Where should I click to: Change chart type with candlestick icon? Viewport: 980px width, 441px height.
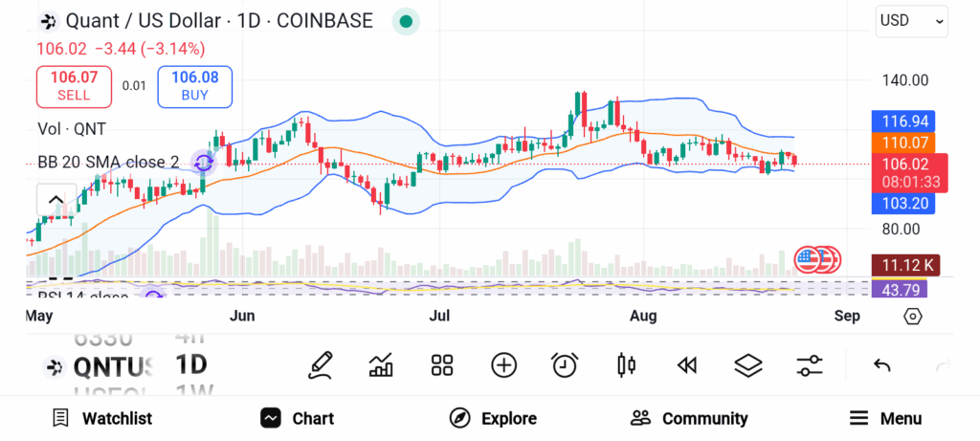(x=627, y=364)
